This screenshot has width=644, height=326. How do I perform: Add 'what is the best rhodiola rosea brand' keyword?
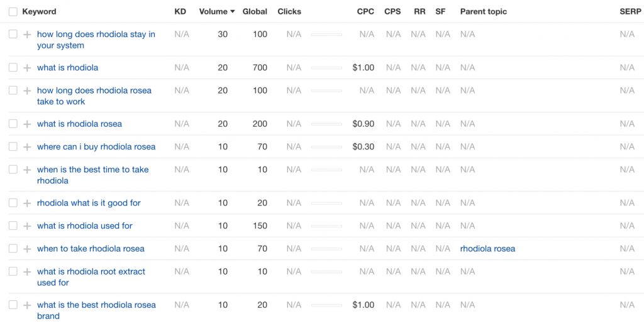coord(27,305)
